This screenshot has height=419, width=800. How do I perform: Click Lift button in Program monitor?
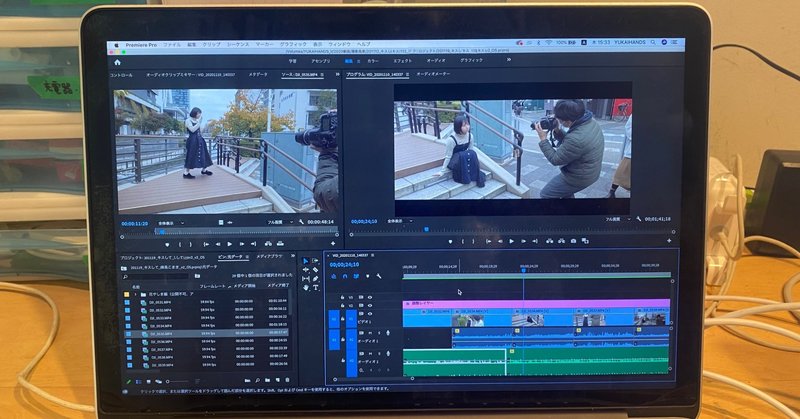click(549, 241)
